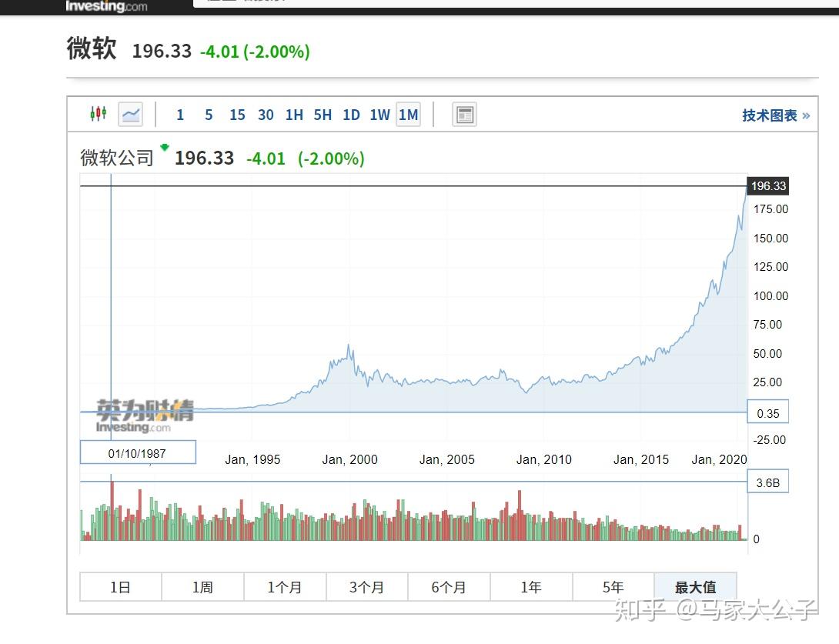Choose the 1H interval
The image size is (839, 644).
[294, 115]
